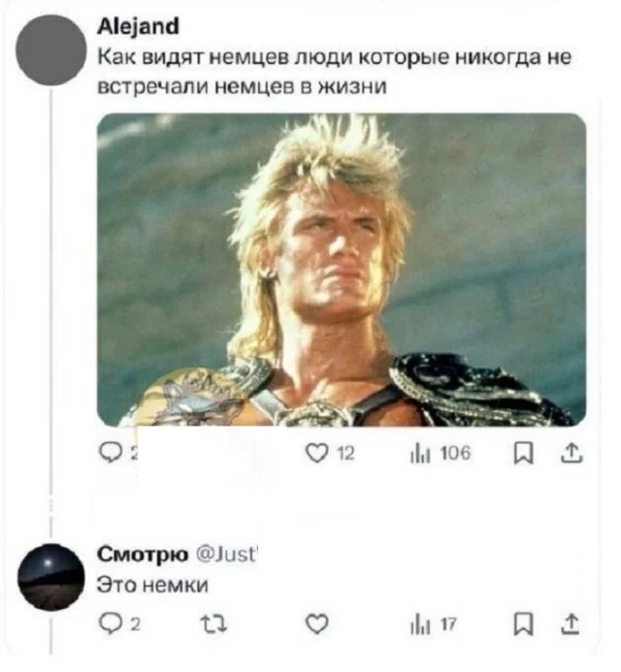Share the Это немки reply
The width and height of the screenshot is (621, 672).
(572, 624)
